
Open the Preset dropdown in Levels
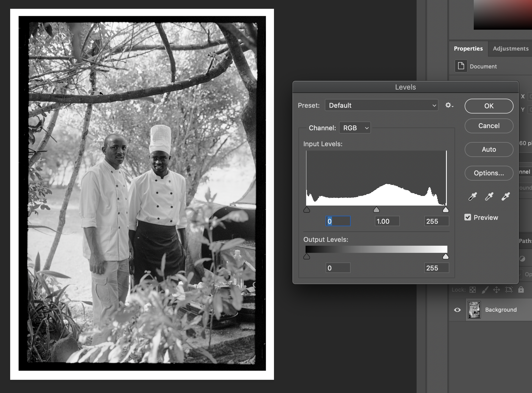tap(382, 105)
